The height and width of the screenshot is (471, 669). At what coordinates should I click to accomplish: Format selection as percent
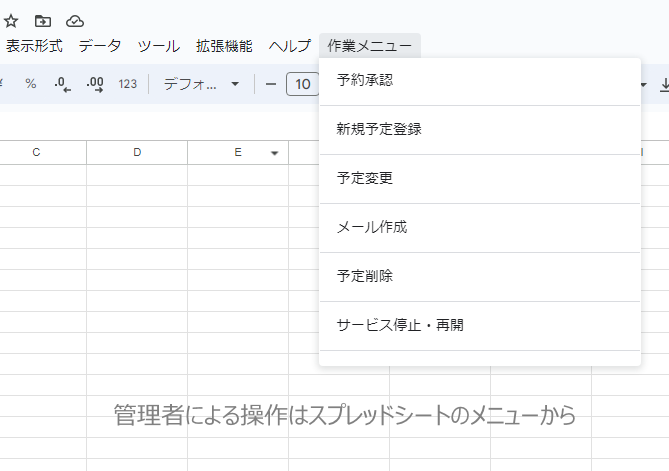[30, 84]
